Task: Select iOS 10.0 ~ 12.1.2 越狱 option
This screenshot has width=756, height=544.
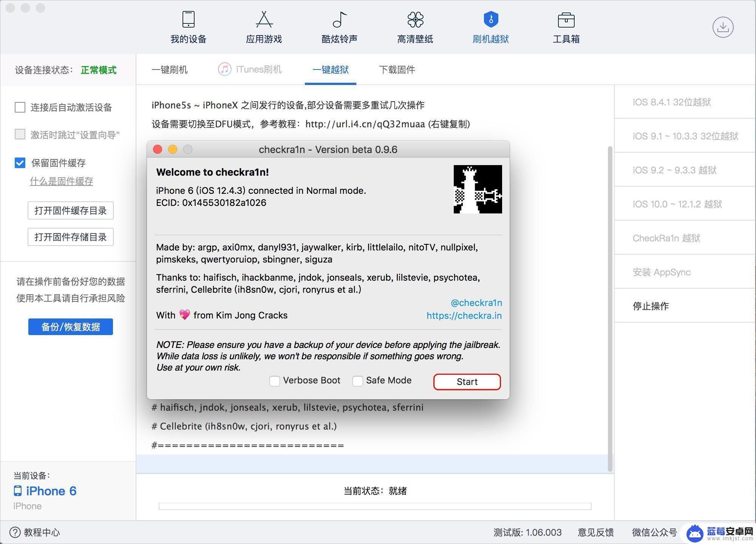Action: coord(685,204)
